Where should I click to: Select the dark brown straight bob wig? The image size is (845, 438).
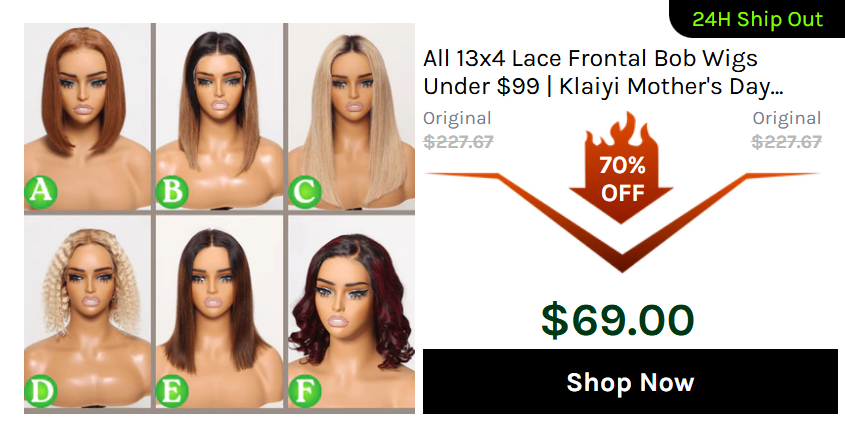219,312
